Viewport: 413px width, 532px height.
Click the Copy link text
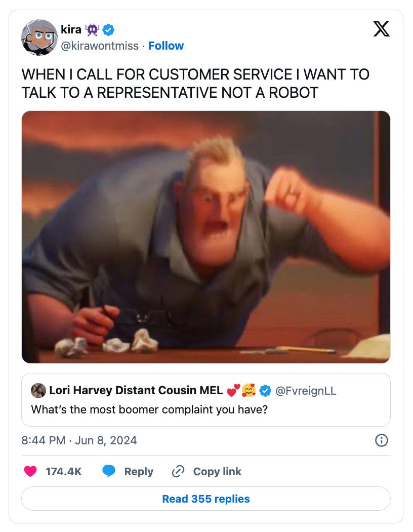(x=217, y=472)
